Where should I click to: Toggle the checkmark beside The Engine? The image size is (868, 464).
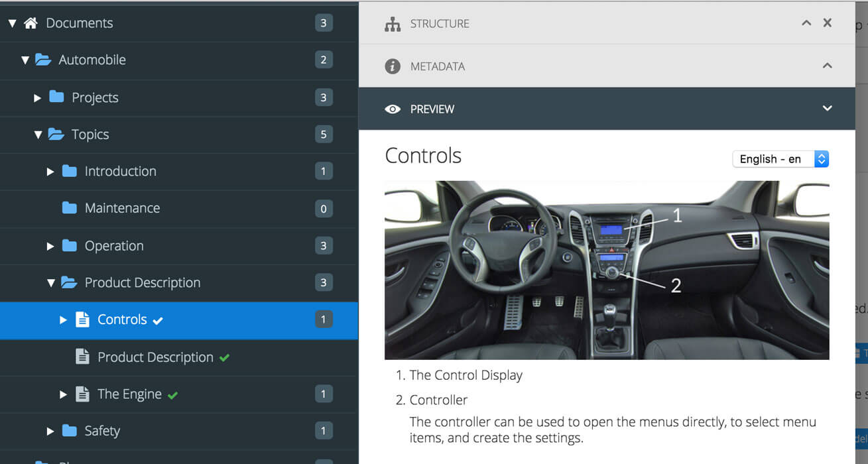coord(174,394)
